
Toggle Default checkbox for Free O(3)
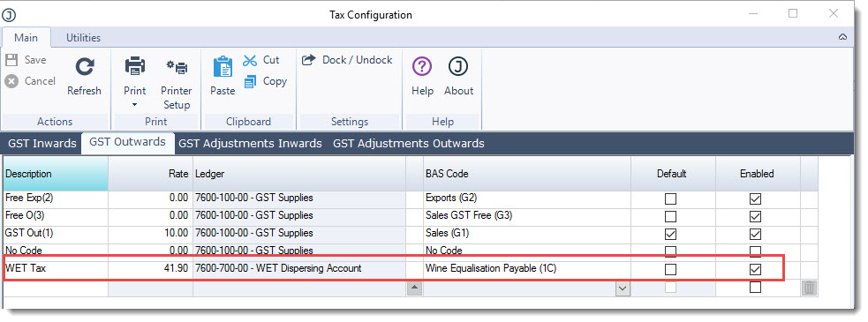[670, 216]
